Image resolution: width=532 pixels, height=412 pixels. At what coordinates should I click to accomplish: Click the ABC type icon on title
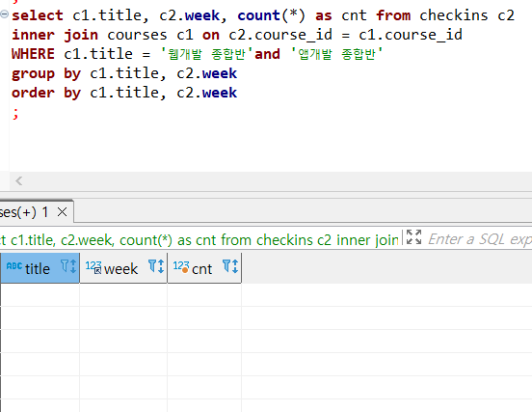tap(14, 266)
